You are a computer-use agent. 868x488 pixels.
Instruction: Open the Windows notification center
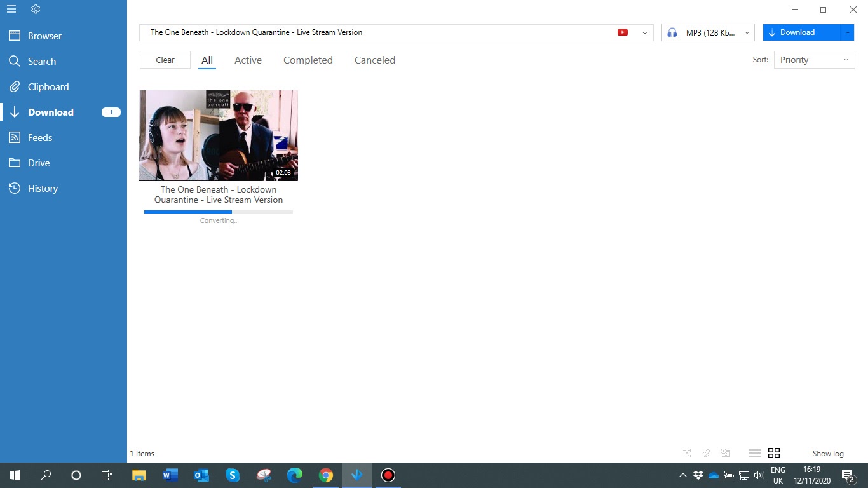tap(848, 475)
